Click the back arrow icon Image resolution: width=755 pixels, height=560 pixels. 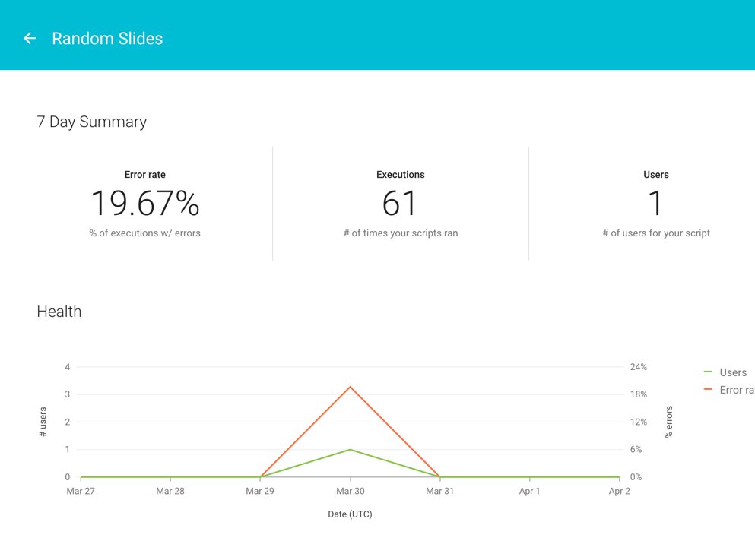(x=29, y=38)
